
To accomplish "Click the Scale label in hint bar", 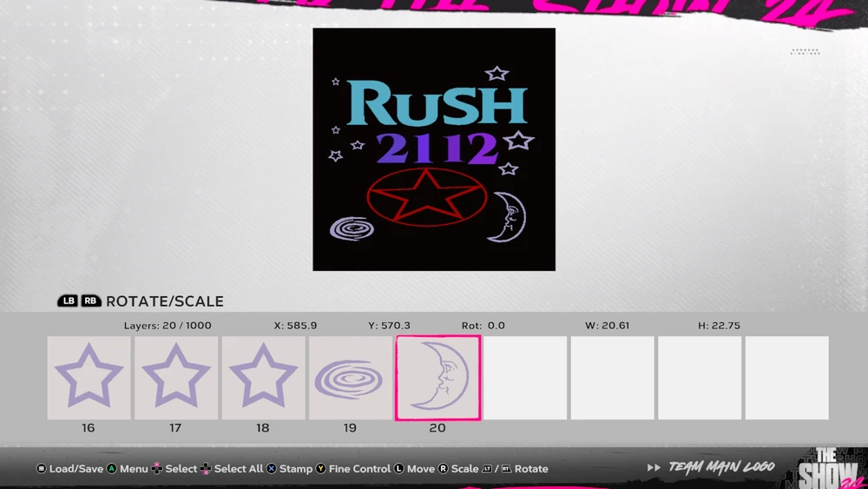I will (465, 468).
